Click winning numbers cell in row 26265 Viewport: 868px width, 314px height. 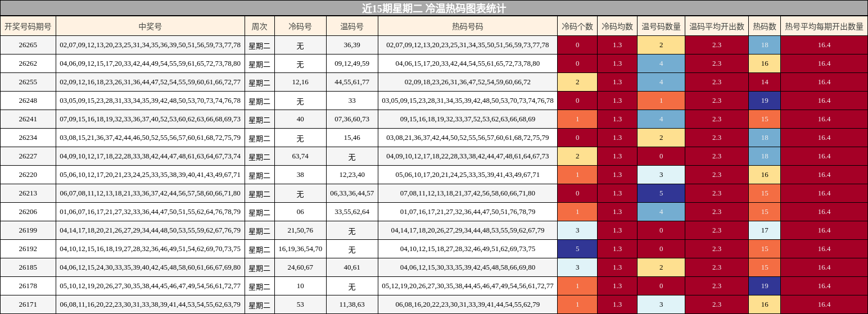coord(150,45)
